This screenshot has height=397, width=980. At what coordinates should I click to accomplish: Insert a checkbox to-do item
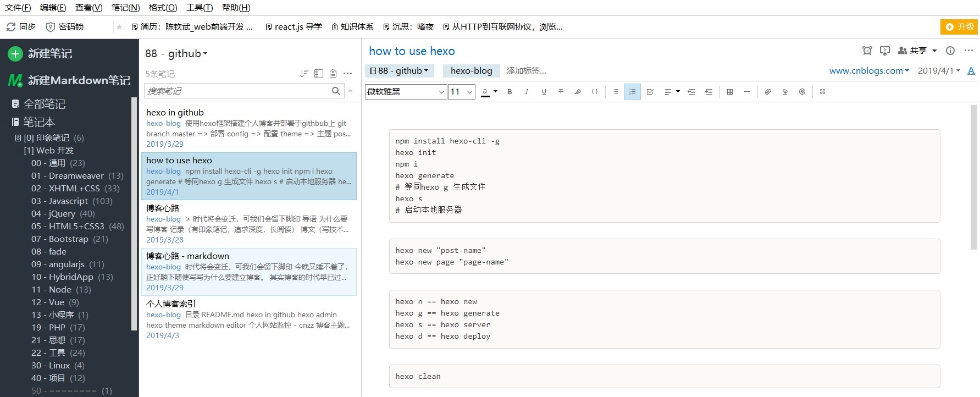click(650, 92)
